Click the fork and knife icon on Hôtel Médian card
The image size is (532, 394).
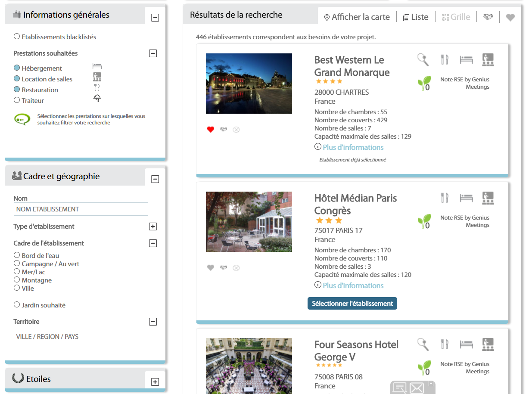(444, 198)
